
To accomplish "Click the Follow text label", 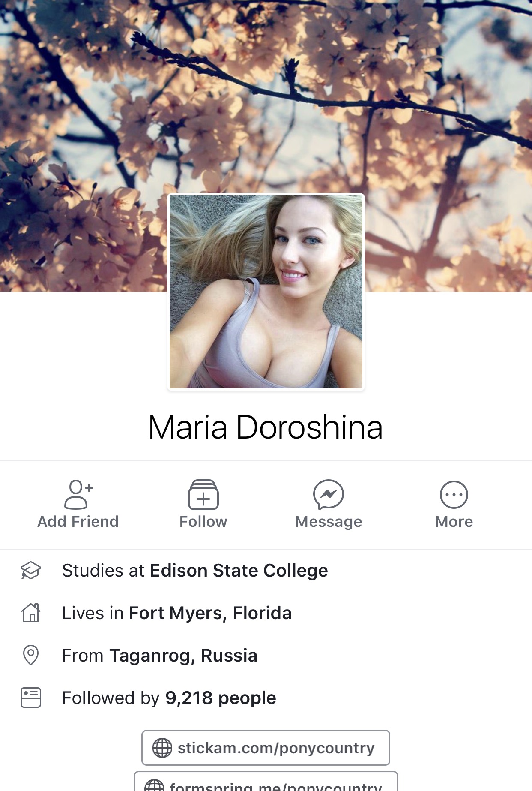I will 203,522.
